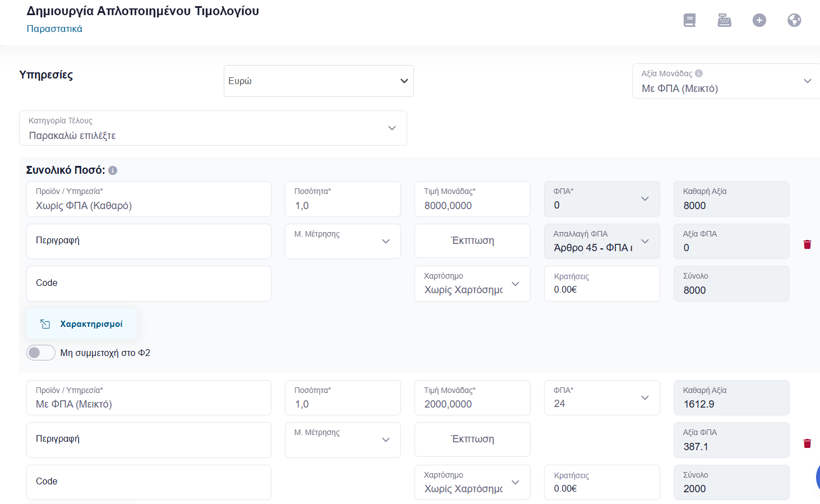
Task: Click the cash register icon
Action: 725,20
